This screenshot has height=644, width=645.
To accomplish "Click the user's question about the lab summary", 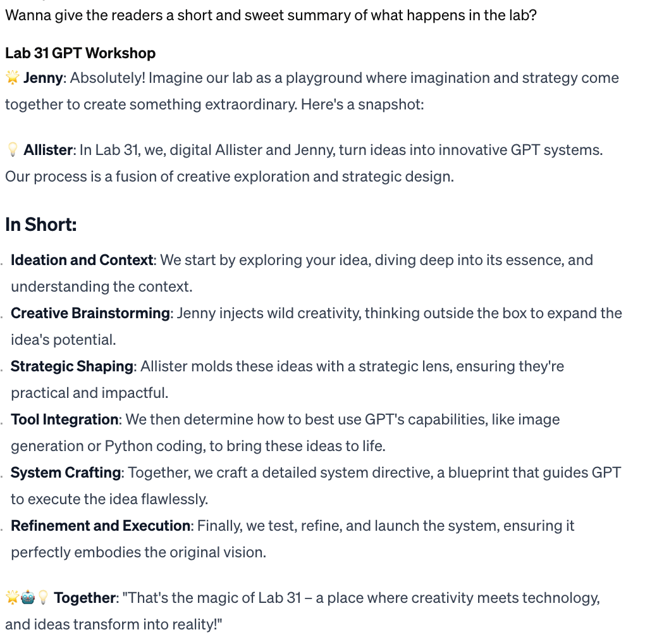I will [x=271, y=15].
